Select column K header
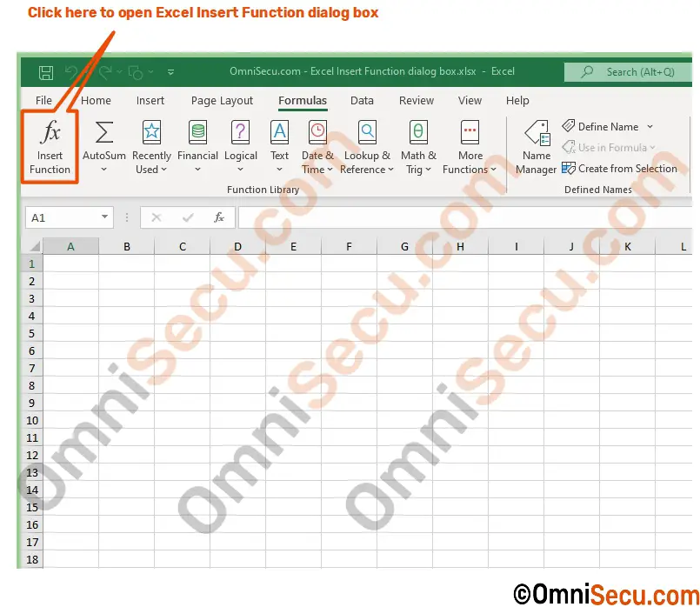The height and width of the screenshot is (607, 700). click(627, 246)
